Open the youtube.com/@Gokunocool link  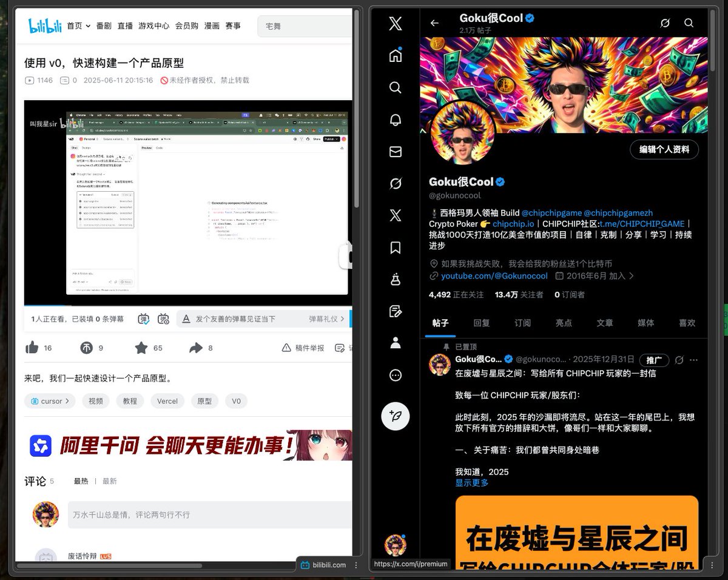click(494, 275)
